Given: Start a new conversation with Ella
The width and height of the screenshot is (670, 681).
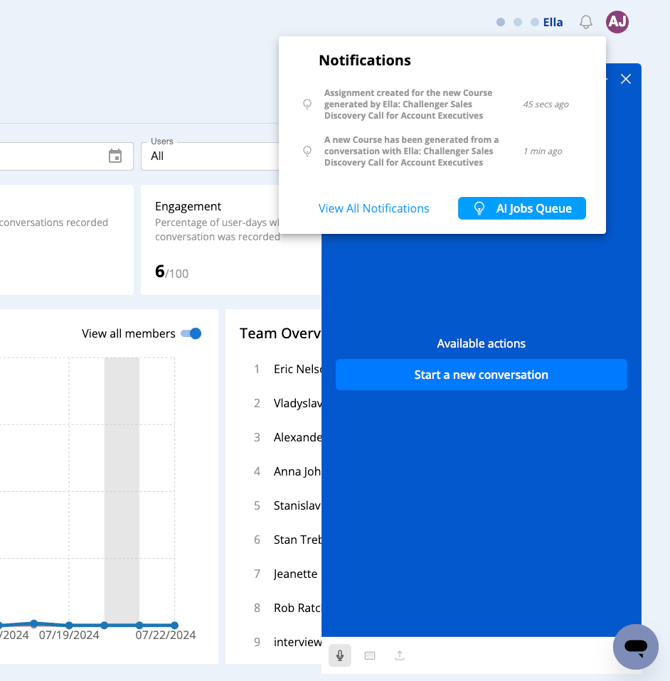Looking at the screenshot, I should pyautogui.click(x=481, y=375).
